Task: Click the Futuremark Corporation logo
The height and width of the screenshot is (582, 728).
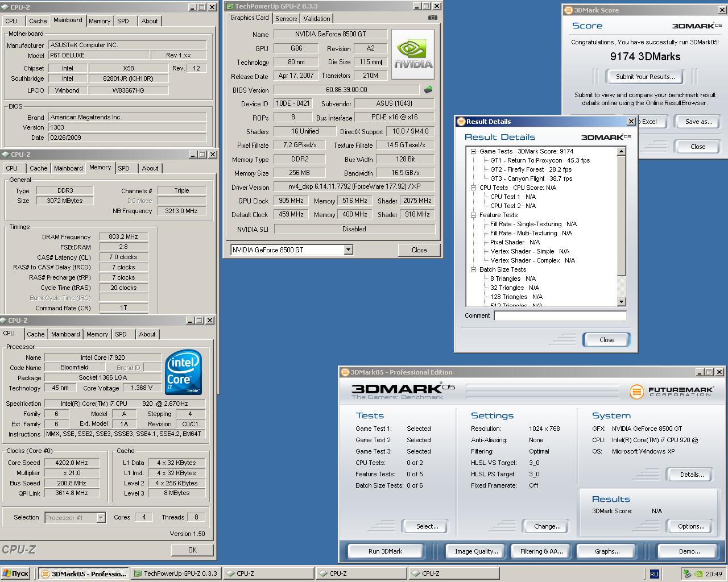Action: point(672,392)
